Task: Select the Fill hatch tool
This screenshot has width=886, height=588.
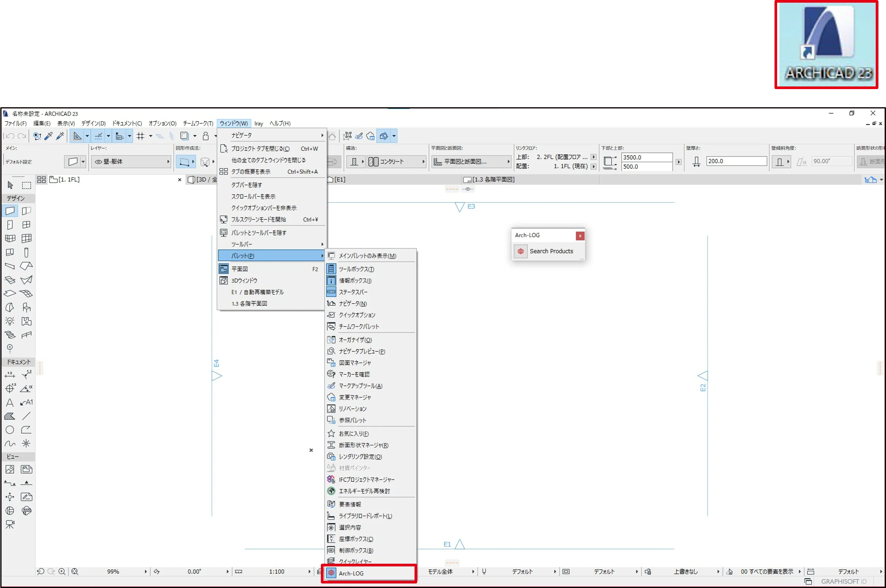Action: (x=10, y=416)
